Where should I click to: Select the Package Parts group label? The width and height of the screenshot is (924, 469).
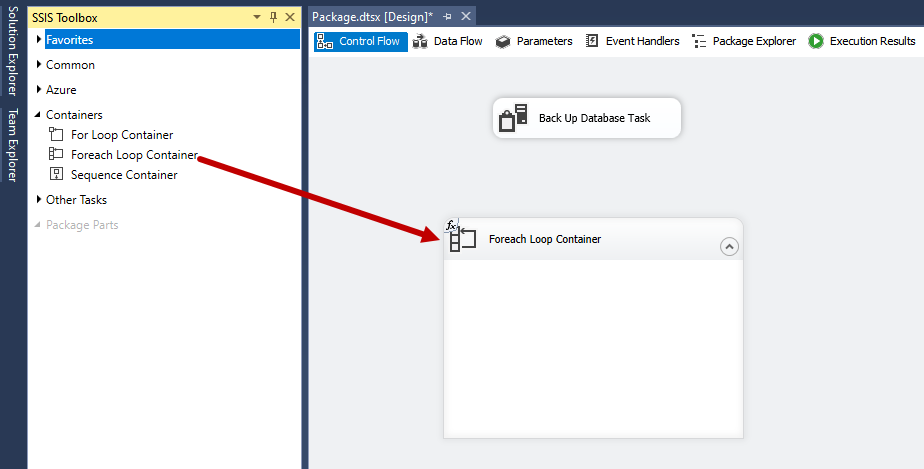pyautogui.click(x=82, y=224)
